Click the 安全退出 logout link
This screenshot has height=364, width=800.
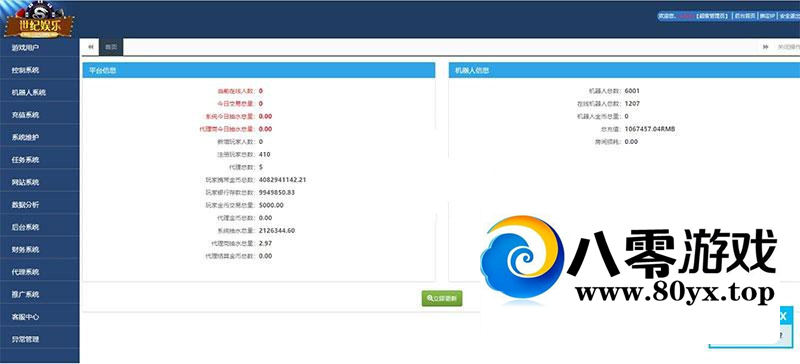coord(789,16)
